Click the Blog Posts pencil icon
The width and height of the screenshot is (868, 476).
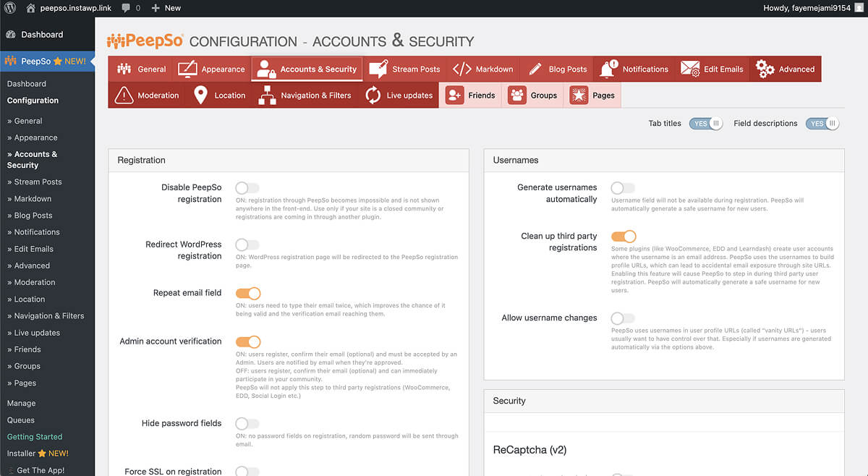coord(535,69)
